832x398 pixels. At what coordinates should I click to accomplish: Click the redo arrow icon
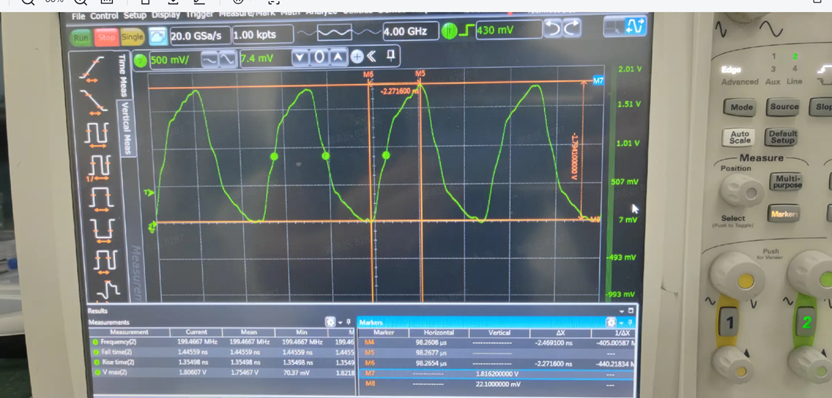click(572, 28)
